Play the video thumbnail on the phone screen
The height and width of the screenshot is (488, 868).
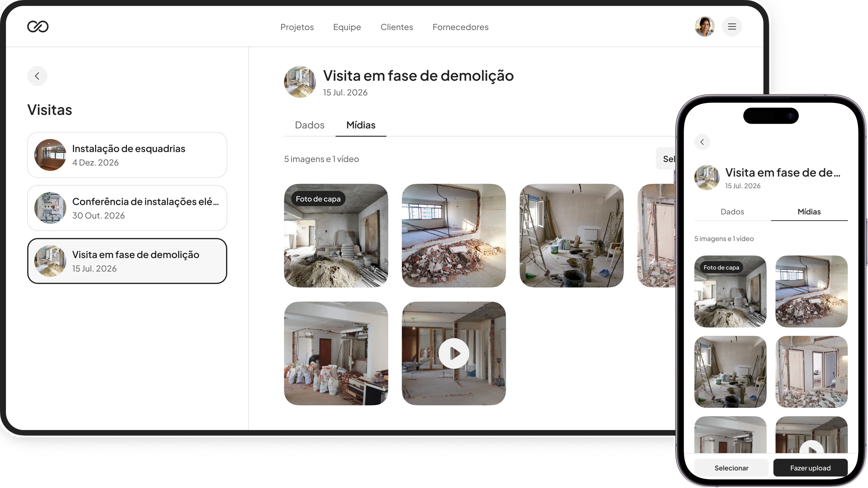tap(811, 435)
